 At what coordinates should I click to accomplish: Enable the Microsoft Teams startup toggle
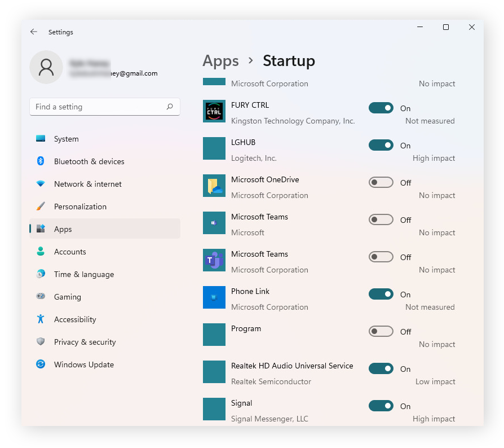tap(381, 219)
